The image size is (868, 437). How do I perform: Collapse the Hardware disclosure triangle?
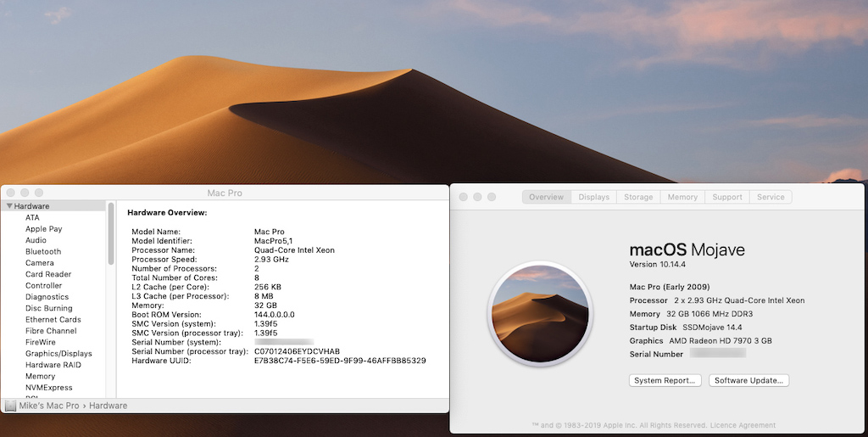coord(9,206)
